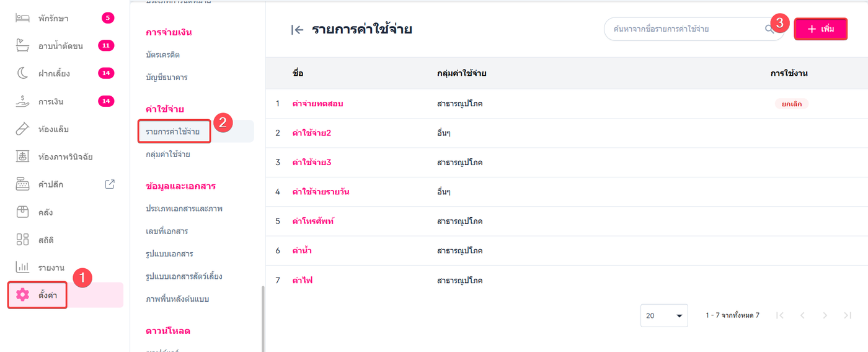This screenshot has height=352, width=868.
Task: Open the rows-per-page dropdown showing 20
Action: [x=664, y=315]
